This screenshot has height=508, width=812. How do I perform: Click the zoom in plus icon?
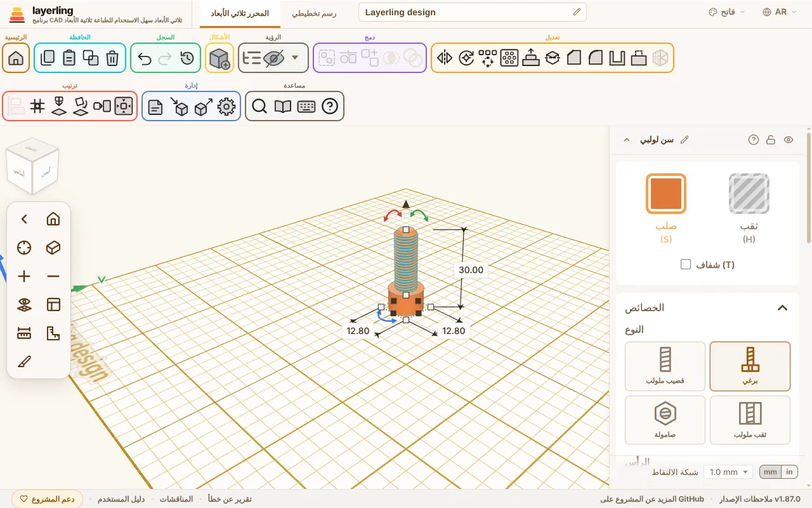click(x=24, y=276)
